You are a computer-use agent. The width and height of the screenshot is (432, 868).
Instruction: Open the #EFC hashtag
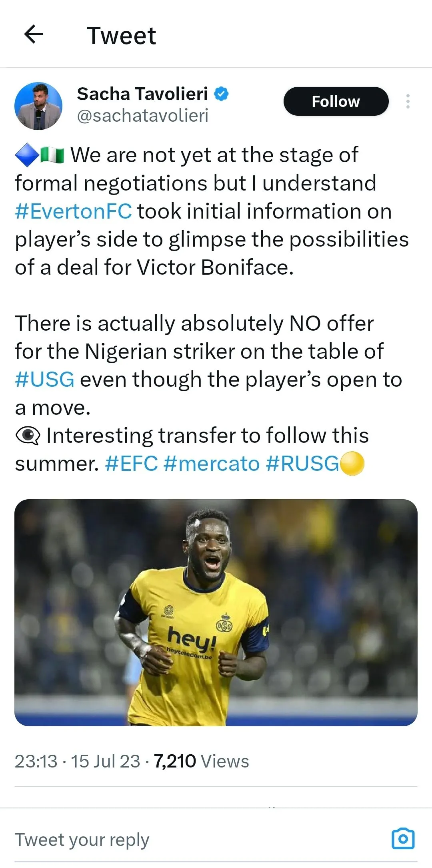pyautogui.click(x=132, y=464)
